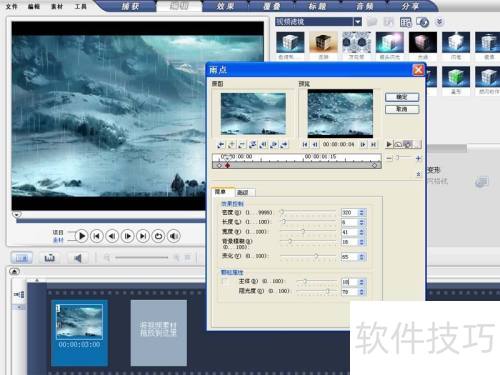Select storyboard clip showing 00:00:03:00
This screenshot has height=375, width=500.
pos(79,333)
